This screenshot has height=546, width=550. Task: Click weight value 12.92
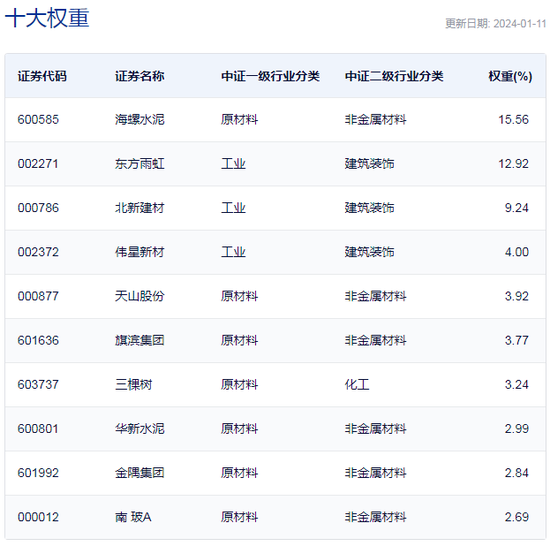513,164
